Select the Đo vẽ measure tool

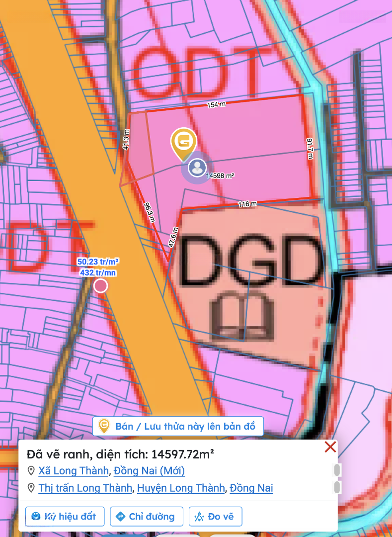[216, 517]
